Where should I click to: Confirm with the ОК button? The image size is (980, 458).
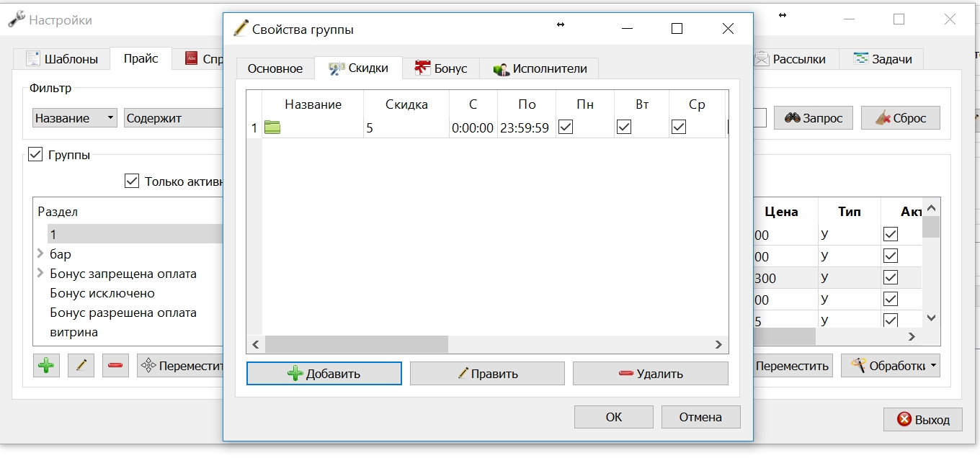click(x=614, y=417)
